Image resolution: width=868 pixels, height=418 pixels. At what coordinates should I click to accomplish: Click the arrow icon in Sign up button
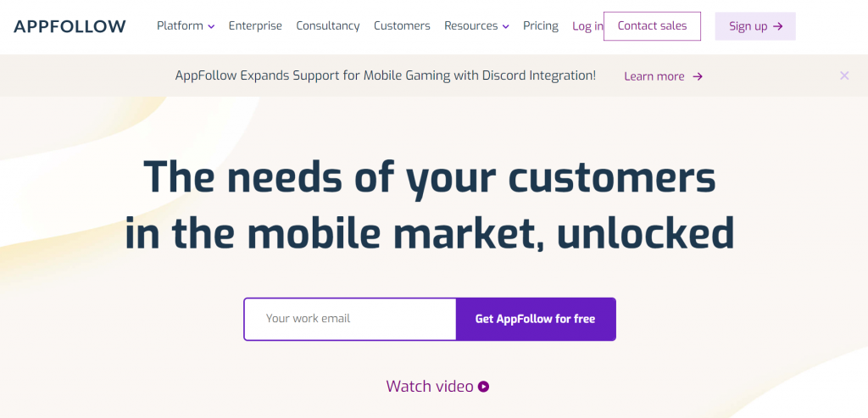[778, 26]
